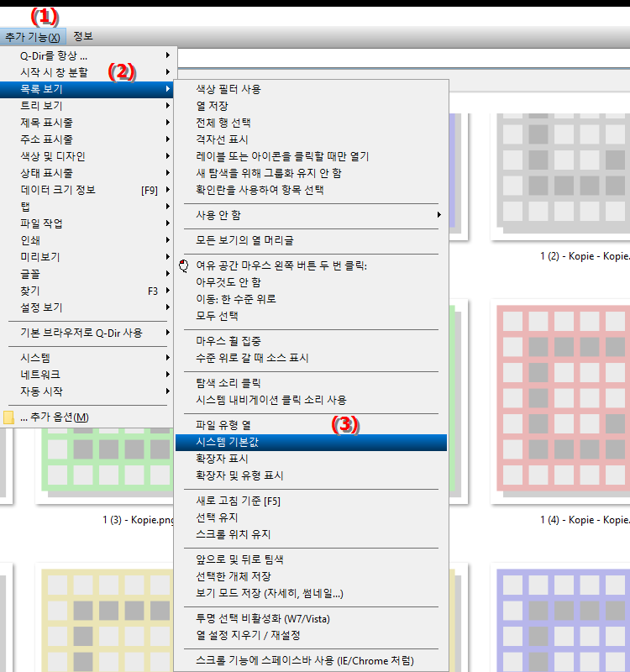
Task: Select 모두 선택 option
Action: pyautogui.click(x=311, y=316)
